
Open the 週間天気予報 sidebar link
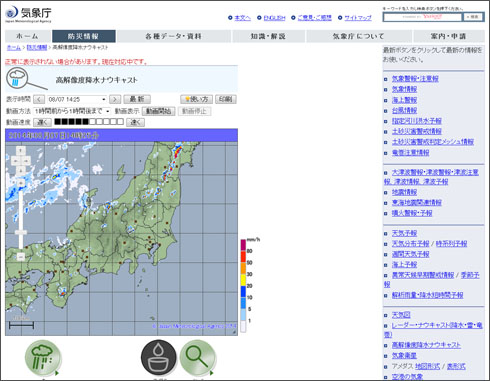tap(410, 254)
